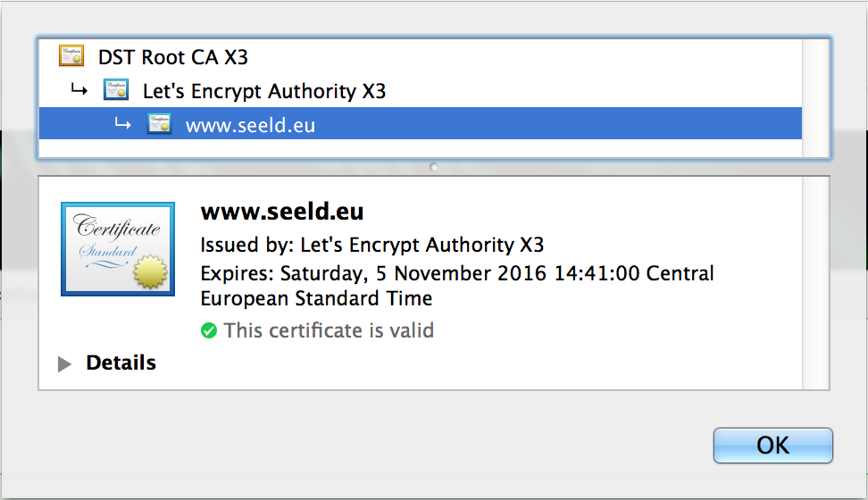Click the "This certificate is valid" text
The image size is (868, 500).
pyautogui.click(x=329, y=331)
